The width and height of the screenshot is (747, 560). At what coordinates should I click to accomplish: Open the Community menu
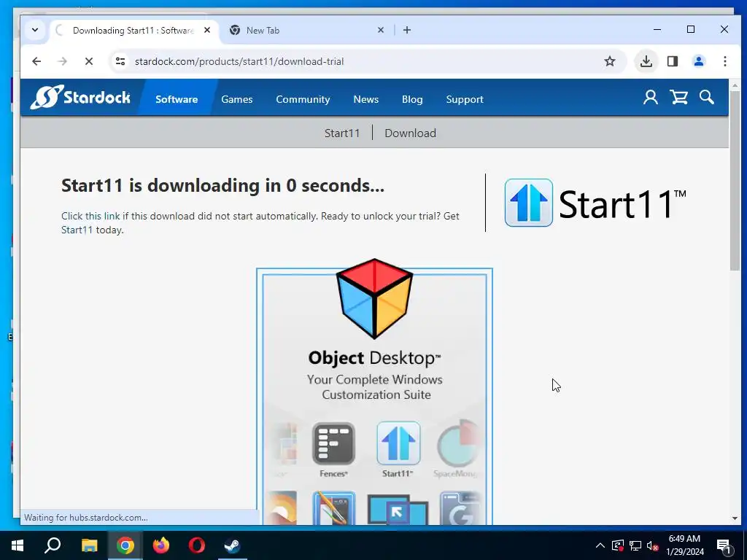tap(303, 99)
